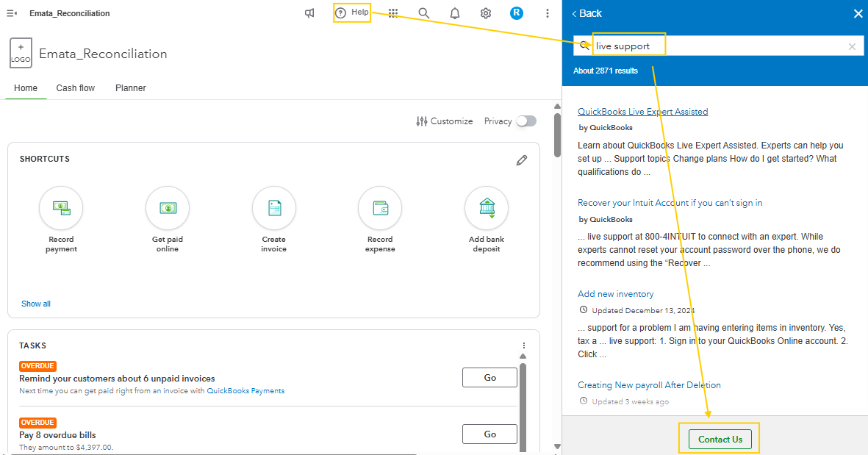Toggle the Privacy switch
The height and width of the screenshot is (455, 868).
[526, 121]
